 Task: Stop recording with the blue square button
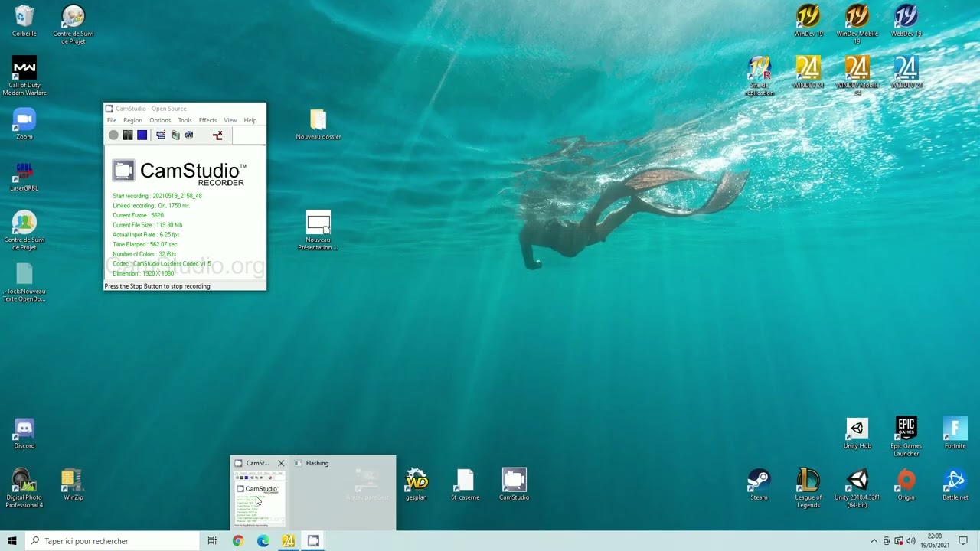(142, 135)
